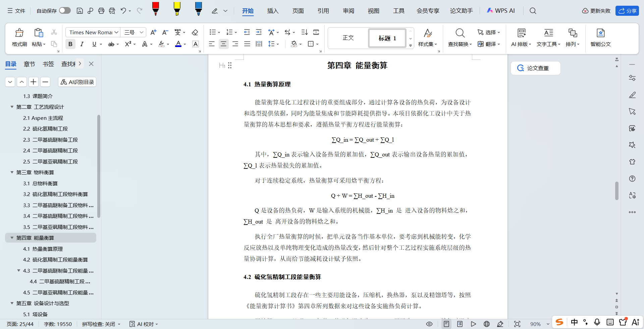
Task: Open the 审阅 ribbon tab
Action: click(x=348, y=11)
